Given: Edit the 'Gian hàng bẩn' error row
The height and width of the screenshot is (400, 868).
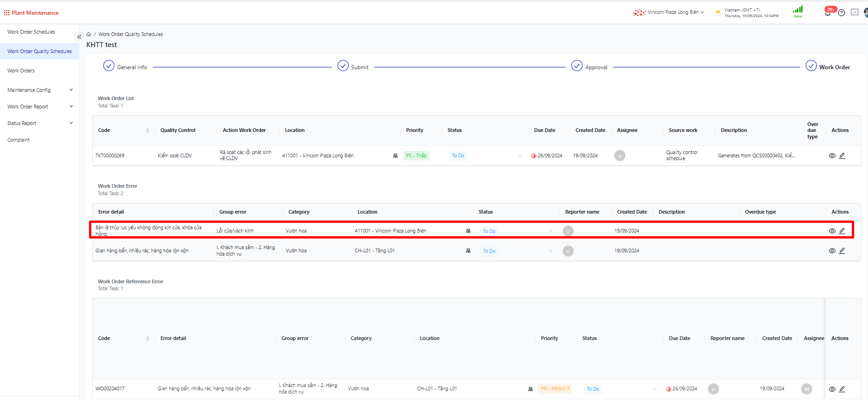Looking at the screenshot, I should point(842,251).
